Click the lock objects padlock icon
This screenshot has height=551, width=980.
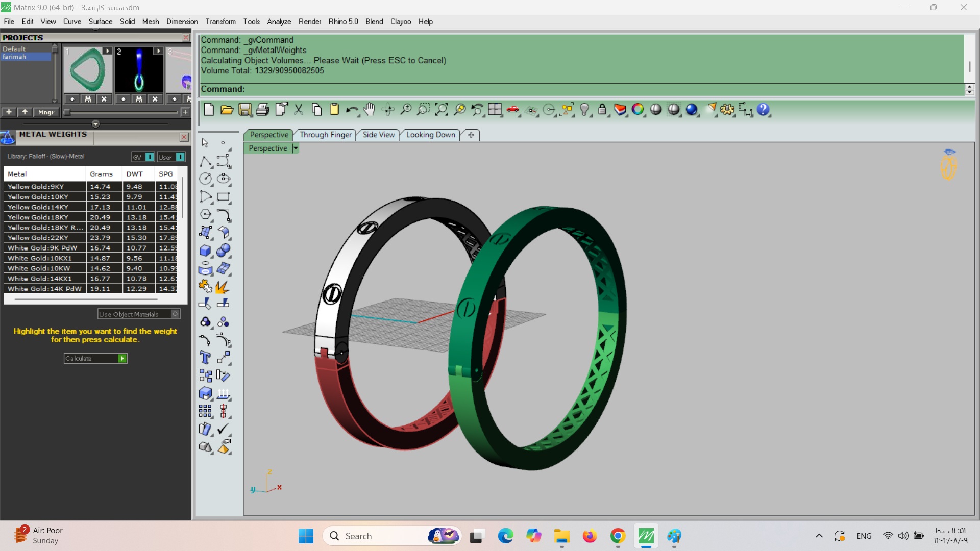click(602, 109)
